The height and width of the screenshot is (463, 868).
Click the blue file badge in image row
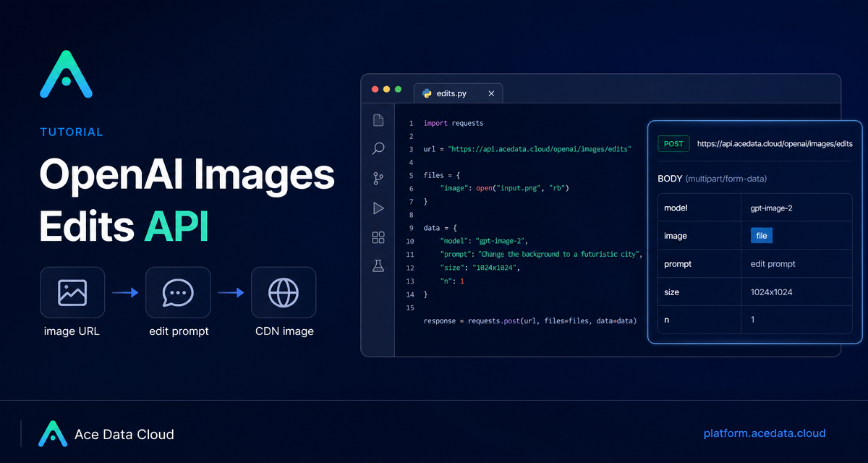point(762,236)
